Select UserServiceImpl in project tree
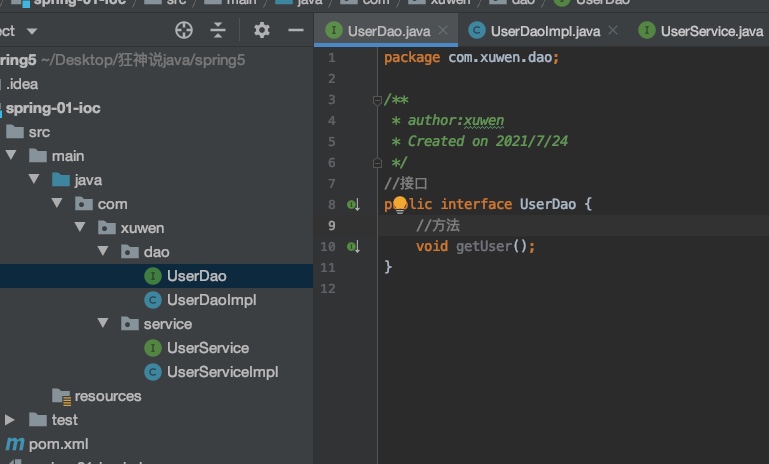Screen dimensions: 769x464 click(222, 372)
